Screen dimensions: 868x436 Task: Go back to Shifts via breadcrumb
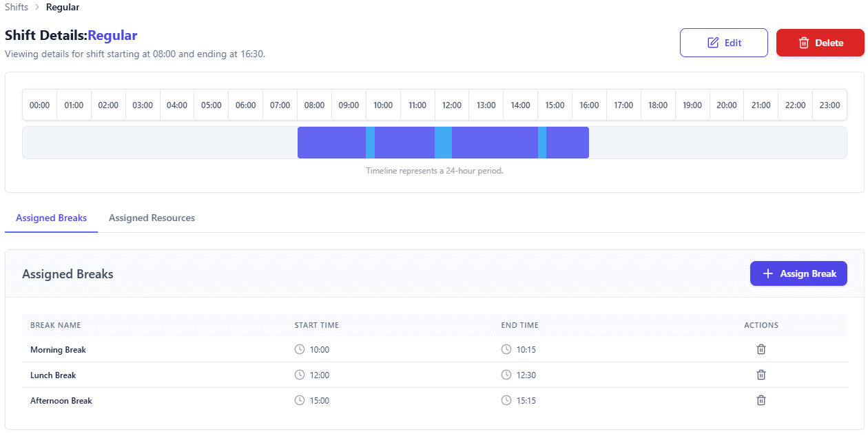coord(17,8)
